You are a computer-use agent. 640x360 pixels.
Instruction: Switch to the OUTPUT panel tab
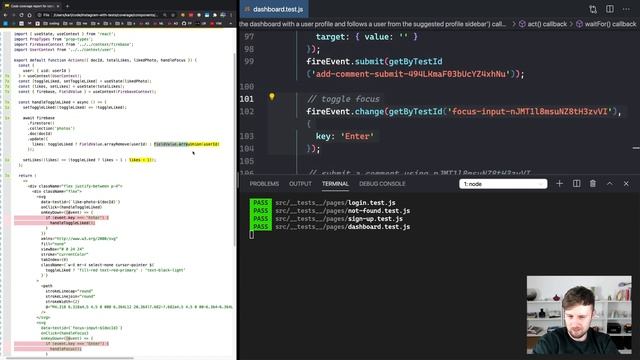[300, 184]
